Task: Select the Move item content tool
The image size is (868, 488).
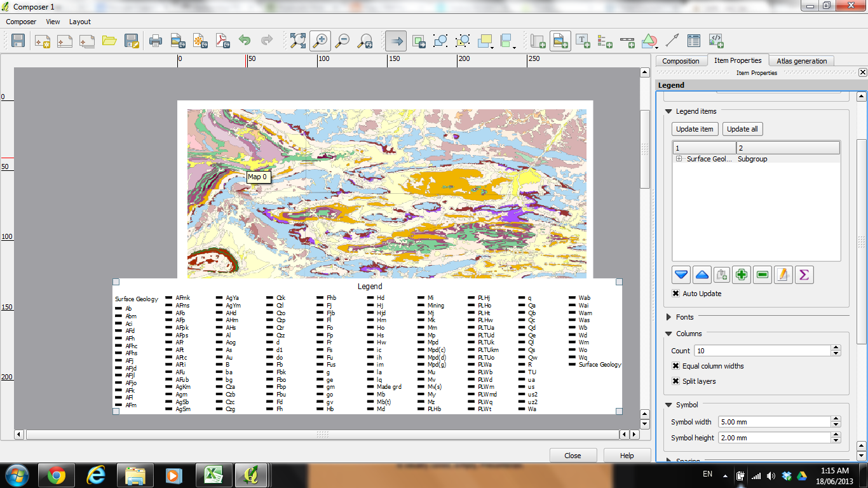Action: click(419, 41)
